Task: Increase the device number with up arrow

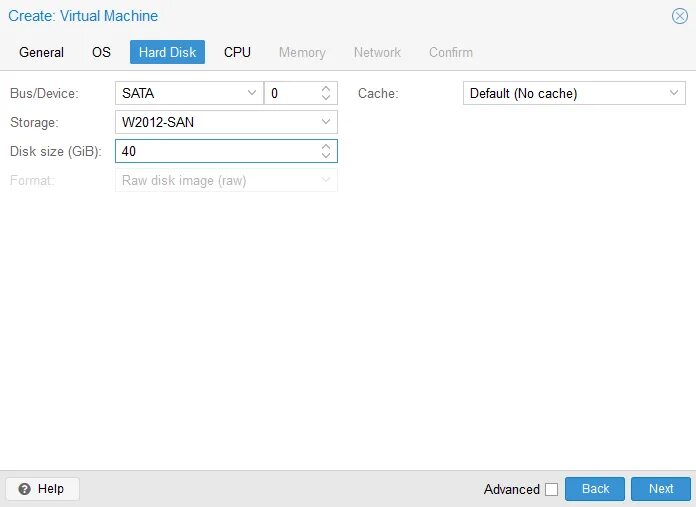Action: [326, 88]
